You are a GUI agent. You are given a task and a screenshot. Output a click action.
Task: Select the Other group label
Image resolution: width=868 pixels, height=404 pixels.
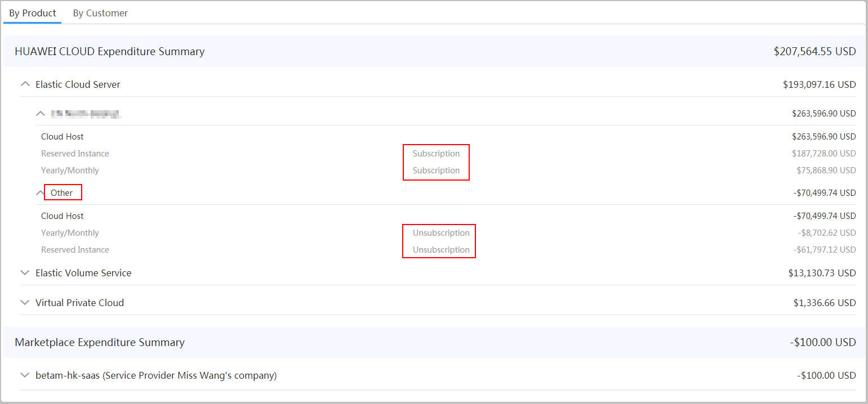[62, 193]
